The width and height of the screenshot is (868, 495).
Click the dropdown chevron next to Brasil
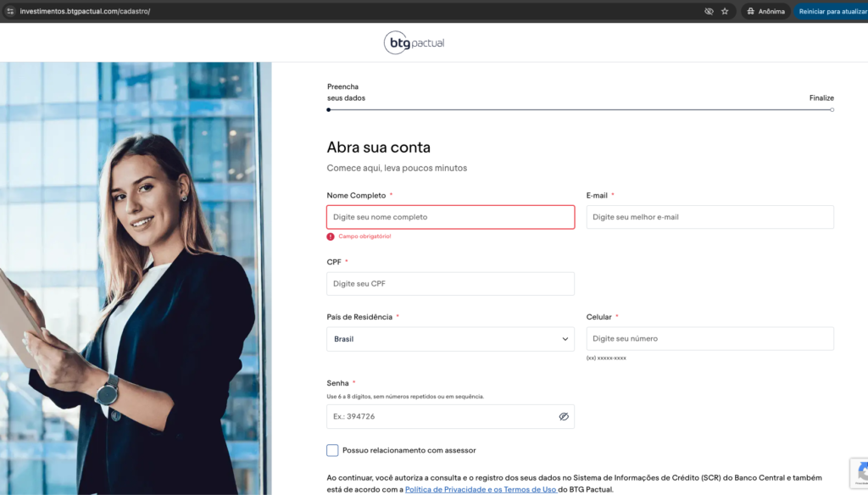tap(565, 339)
